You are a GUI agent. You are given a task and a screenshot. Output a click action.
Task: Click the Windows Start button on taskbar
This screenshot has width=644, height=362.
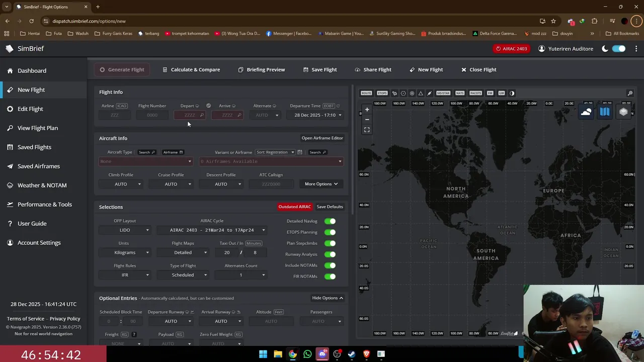(x=263, y=354)
